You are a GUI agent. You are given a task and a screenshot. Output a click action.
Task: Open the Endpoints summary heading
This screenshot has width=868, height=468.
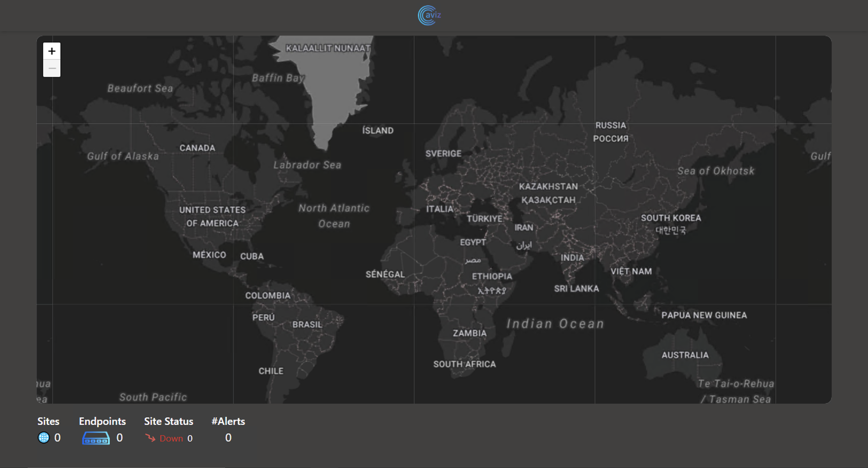click(102, 421)
